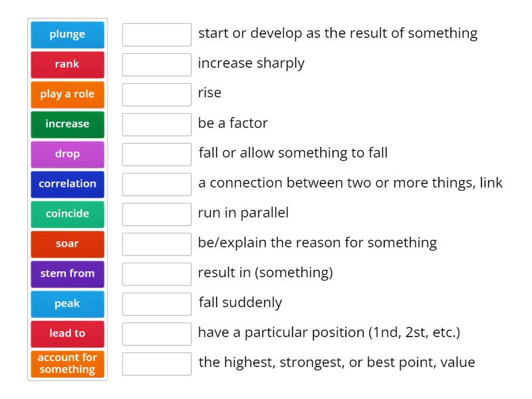Select the 'correlation' tile
Viewport: 532px width, 399px height.
coord(67,184)
